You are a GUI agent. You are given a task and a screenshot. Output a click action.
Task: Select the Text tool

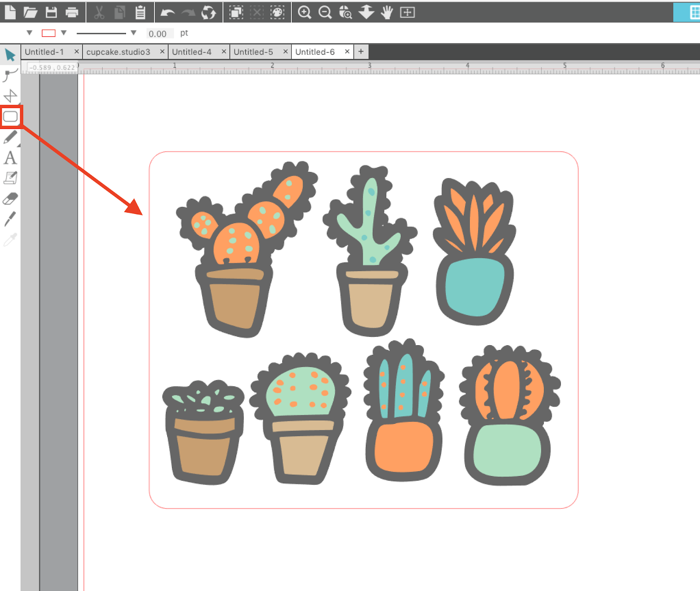tap(10, 157)
